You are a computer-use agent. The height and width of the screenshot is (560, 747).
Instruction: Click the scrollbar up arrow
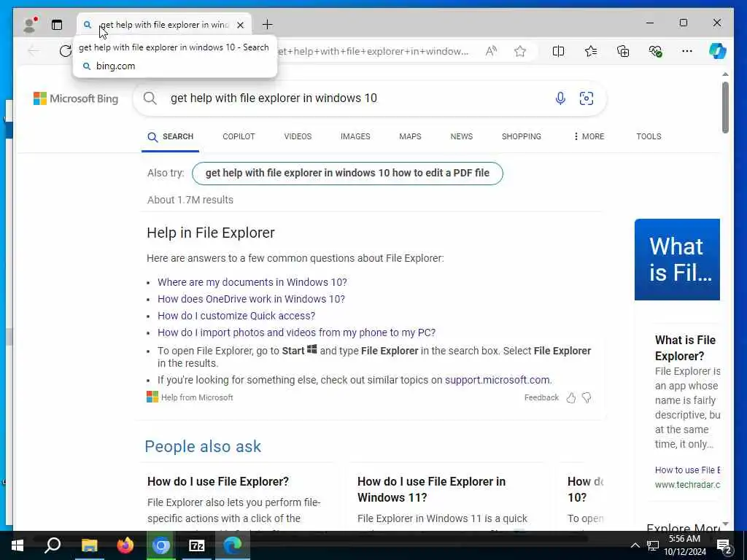tap(725, 74)
